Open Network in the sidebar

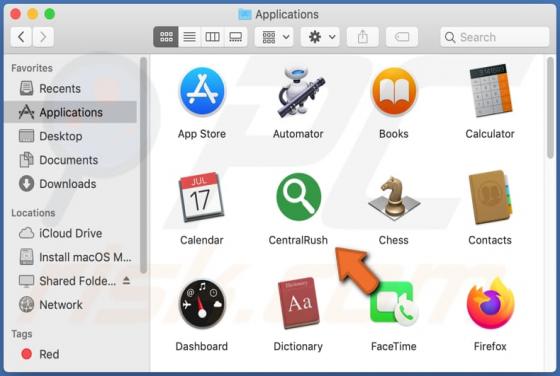pyautogui.click(x=71, y=305)
